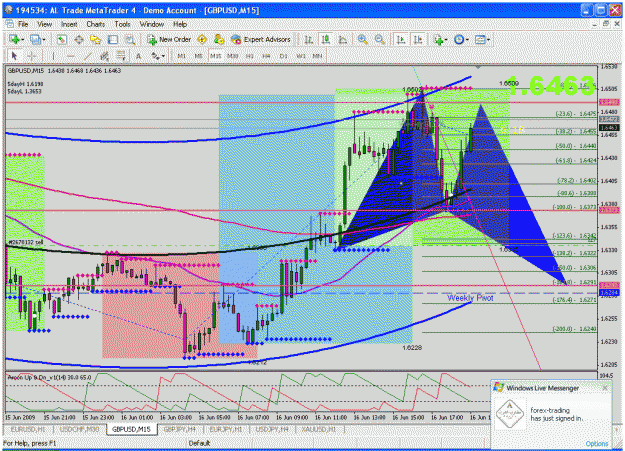Switch to the EURJPY,H1 chart tab

[226, 429]
